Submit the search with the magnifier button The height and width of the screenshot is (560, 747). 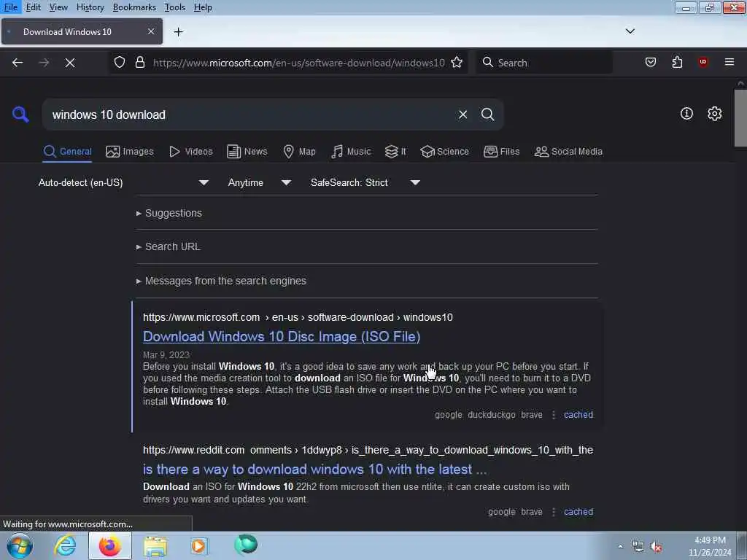[487, 114]
